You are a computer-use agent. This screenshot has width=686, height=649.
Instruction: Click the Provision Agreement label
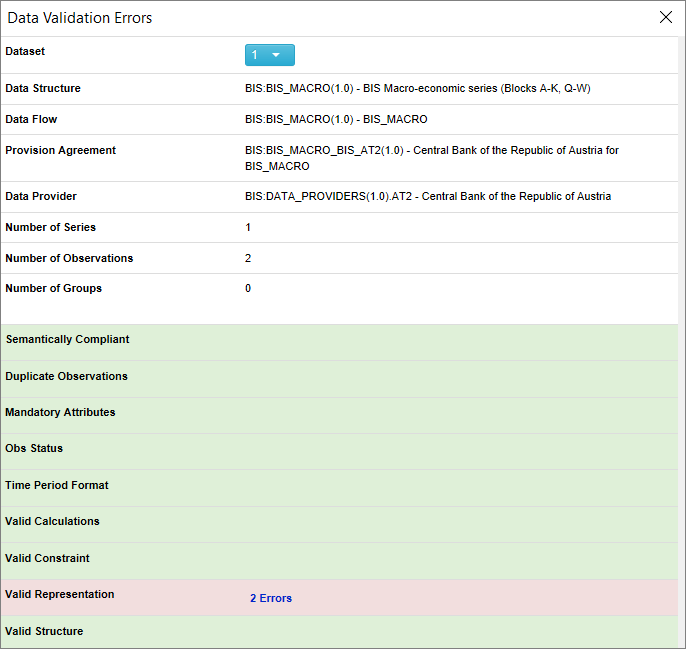coord(60,150)
